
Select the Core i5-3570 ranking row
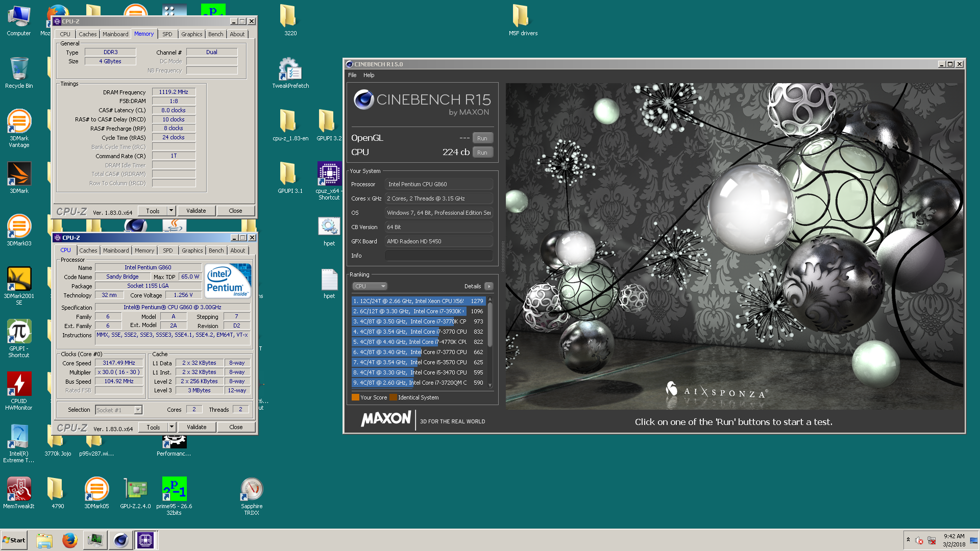(x=418, y=362)
